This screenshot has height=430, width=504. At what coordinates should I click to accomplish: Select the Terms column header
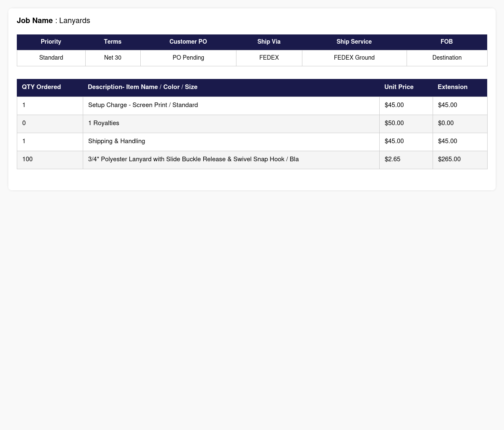[113, 42]
